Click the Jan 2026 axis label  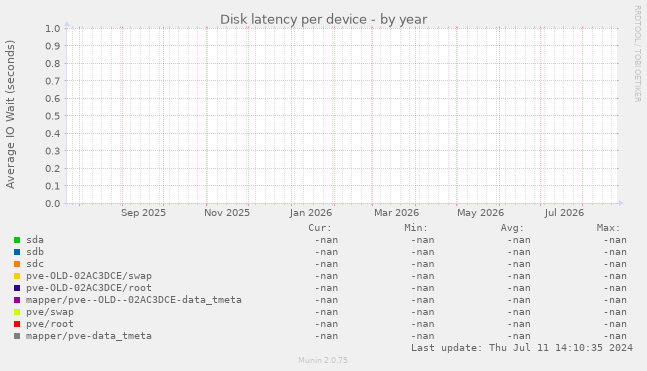click(x=311, y=213)
